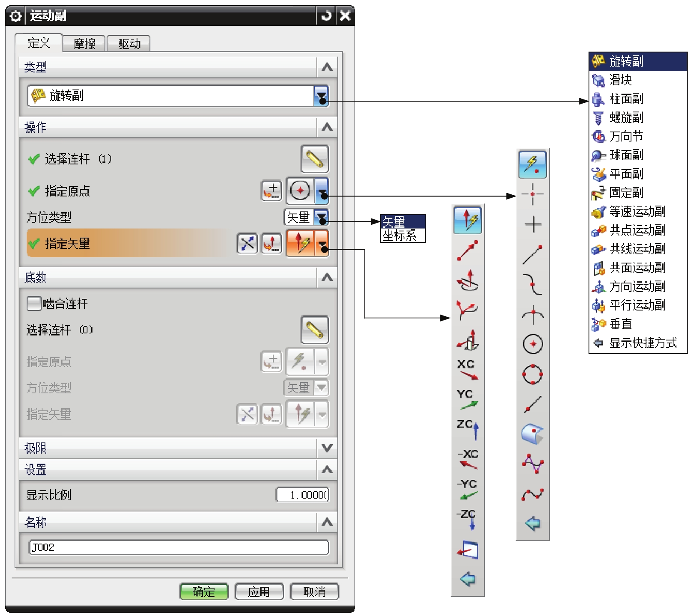
Task: Click the 确定 button
Action: 204,591
